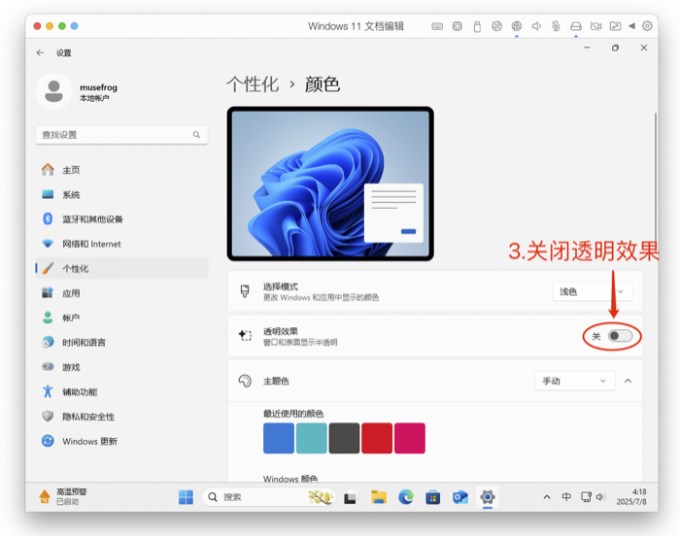Click the volume icon in system tray
Screen dimensions: 680x536
pos(600,497)
